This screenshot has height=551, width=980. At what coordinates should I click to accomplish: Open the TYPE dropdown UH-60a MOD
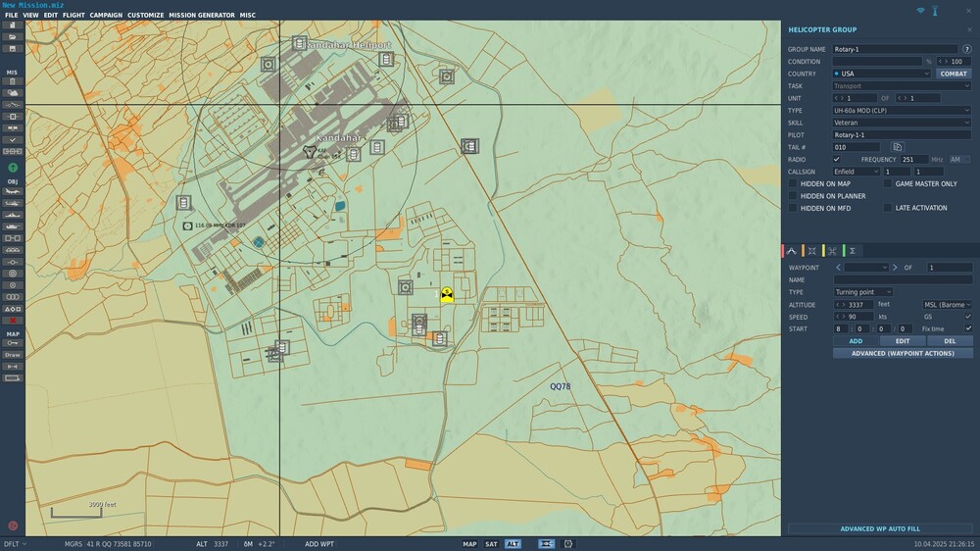(x=902, y=111)
